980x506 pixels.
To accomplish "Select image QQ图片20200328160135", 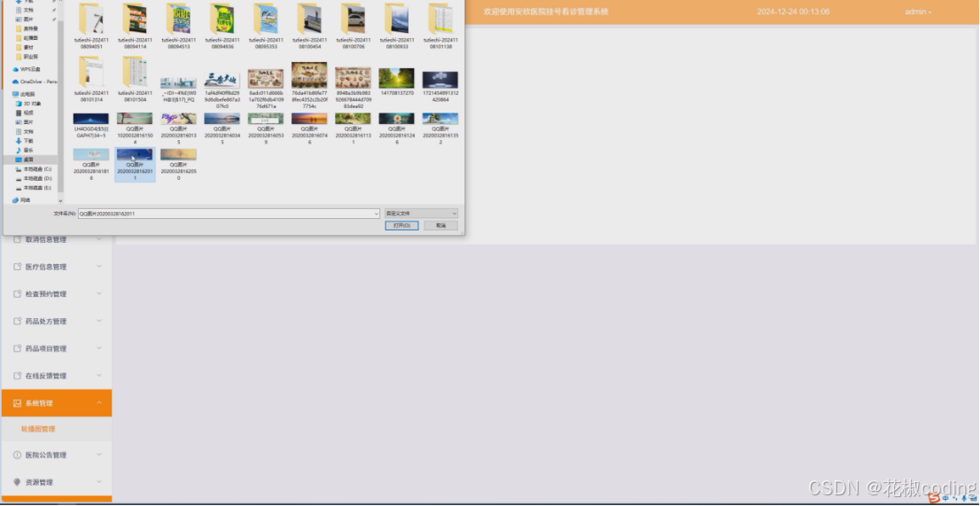I will [x=179, y=128].
